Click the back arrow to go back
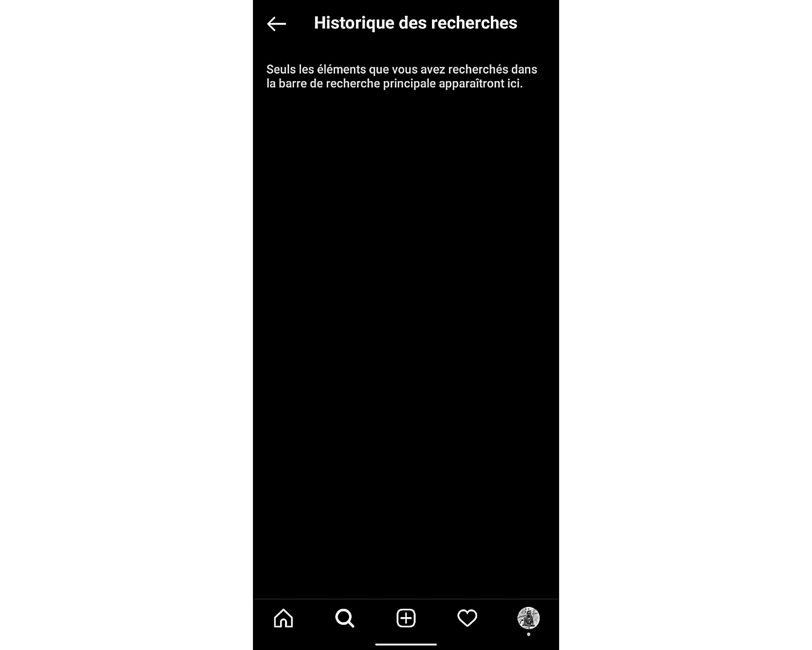The width and height of the screenshot is (812, 650). click(276, 23)
